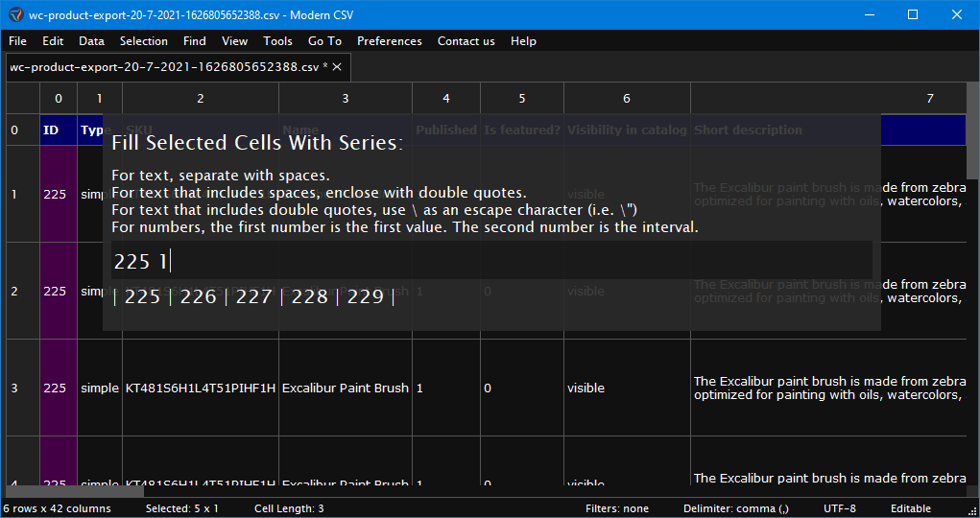This screenshot has width=980, height=518.
Task: Click the Modern CSV app logo icon
Action: tap(15, 14)
